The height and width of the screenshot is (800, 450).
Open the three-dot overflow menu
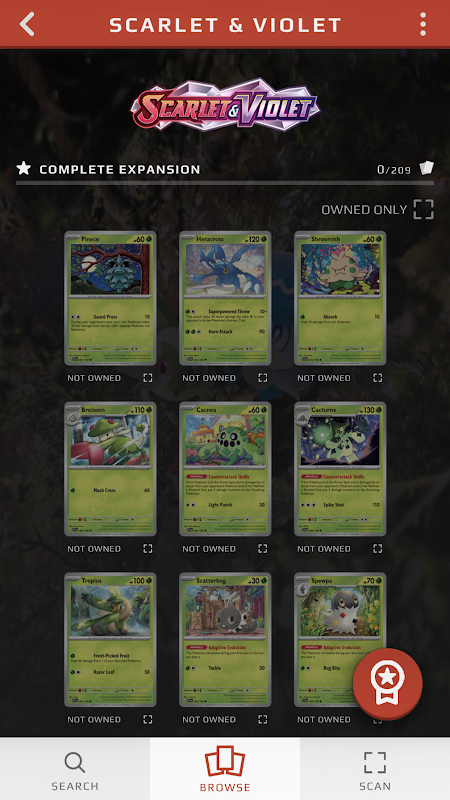click(x=422, y=24)
